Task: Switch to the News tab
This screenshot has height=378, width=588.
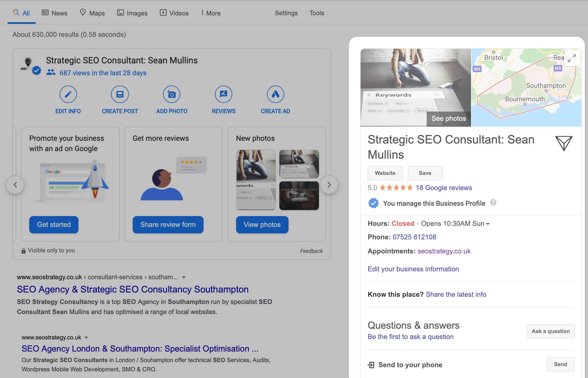Action: [x=54, y=13]
